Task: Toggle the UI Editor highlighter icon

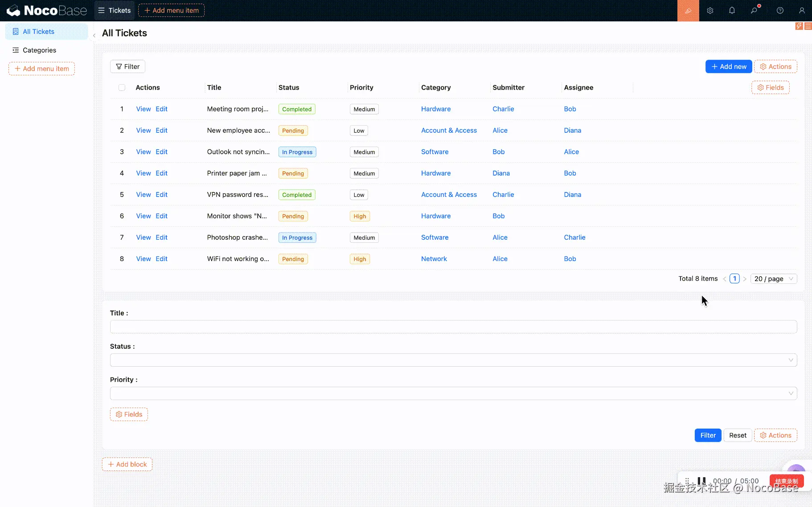Action: (688, 11)
